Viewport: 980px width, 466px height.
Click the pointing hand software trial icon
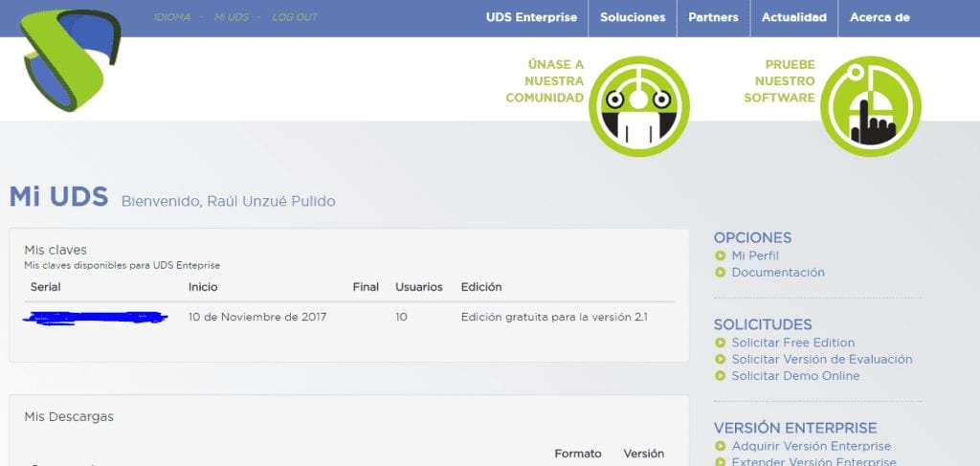(x=870, y=105)
